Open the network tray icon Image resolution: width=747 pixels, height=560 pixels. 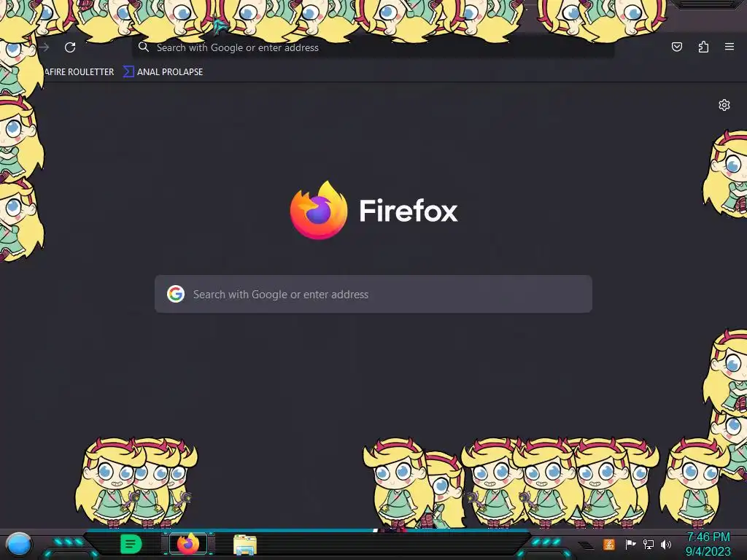(648, 544)
